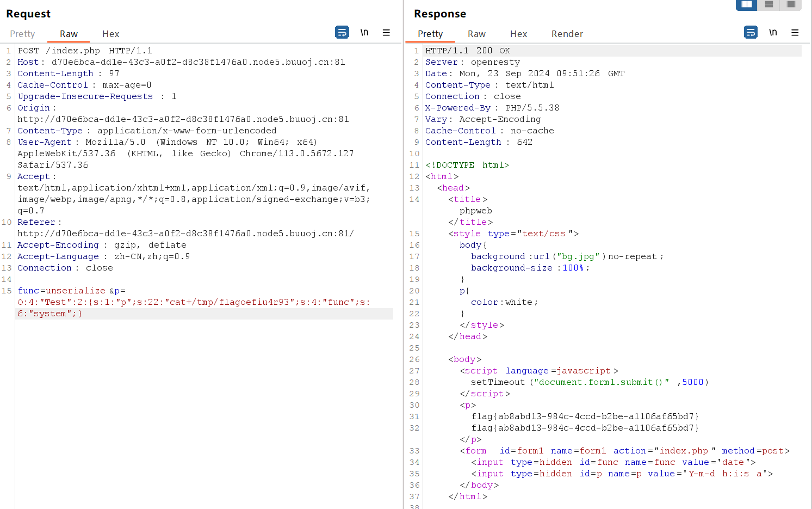Click the color:white CSS line
Viewport: 812px width, 509px height.
tap(505, 302)
